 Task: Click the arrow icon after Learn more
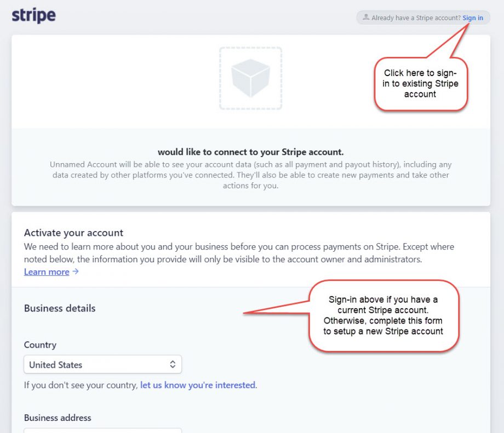point(76,272)
